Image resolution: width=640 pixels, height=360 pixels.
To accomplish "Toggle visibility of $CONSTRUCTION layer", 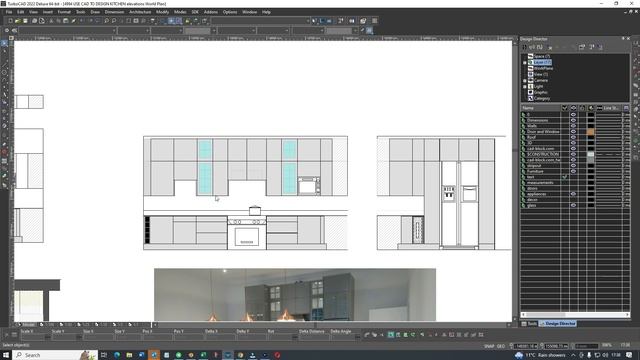I will [x=573, y=154].
